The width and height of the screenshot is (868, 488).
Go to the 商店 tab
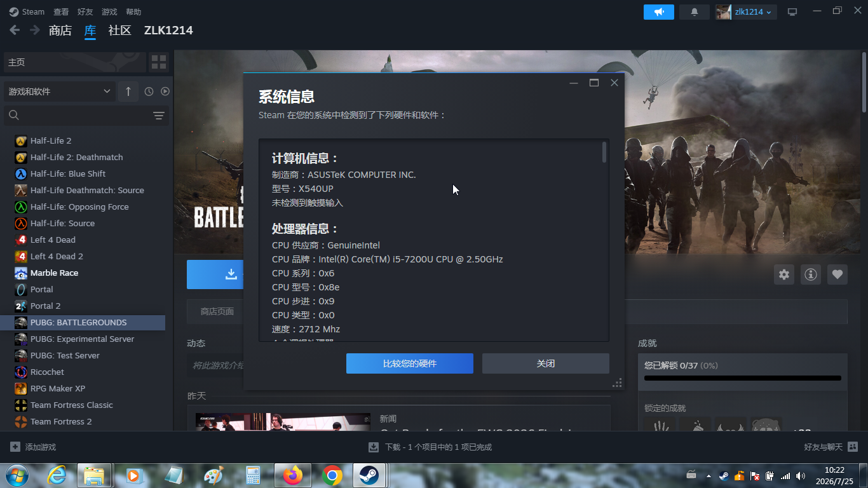(60, 30)
